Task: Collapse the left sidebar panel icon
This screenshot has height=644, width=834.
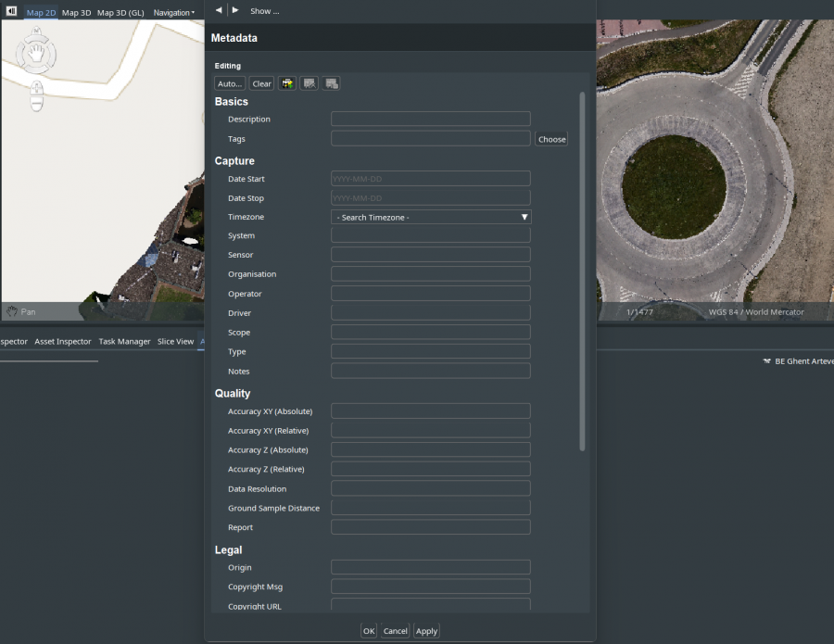Action: pyautogui.click(x=11, y=11)
